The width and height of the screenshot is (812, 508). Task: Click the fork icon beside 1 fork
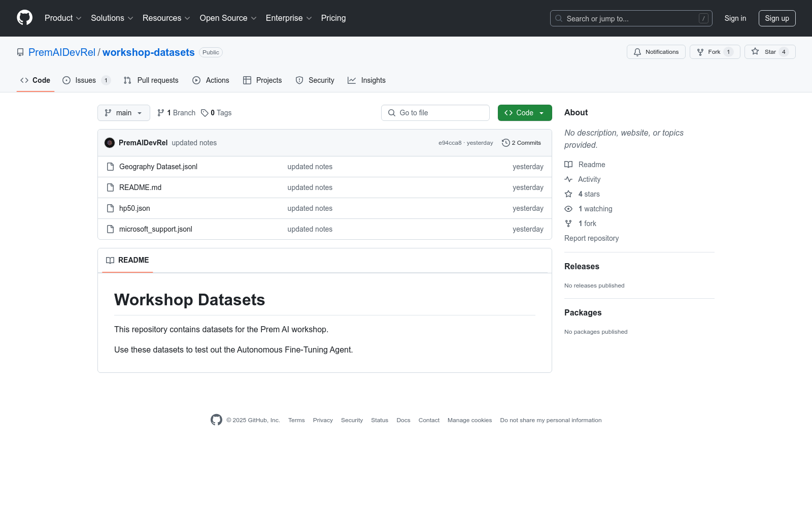click(x=568, y=224)
